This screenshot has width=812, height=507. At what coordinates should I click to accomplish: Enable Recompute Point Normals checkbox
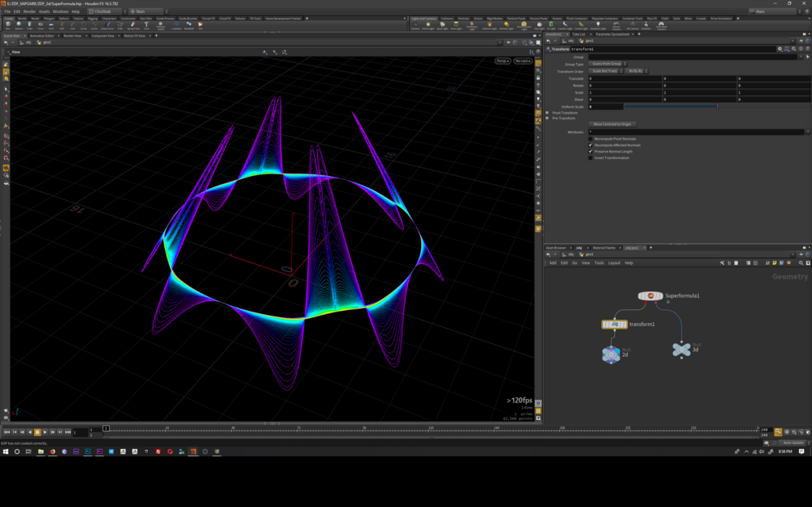[x=591, y=139]
